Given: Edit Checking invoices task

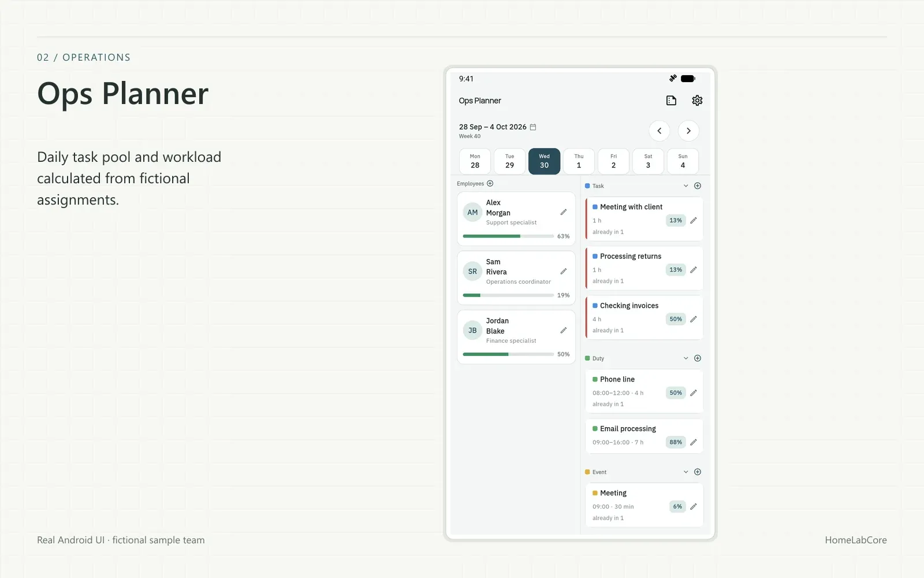Looking at the screenshot, I should coord(694,319).
